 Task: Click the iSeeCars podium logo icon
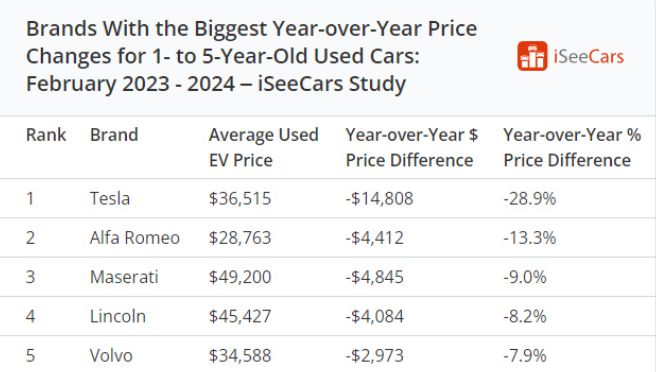[532, 56]
